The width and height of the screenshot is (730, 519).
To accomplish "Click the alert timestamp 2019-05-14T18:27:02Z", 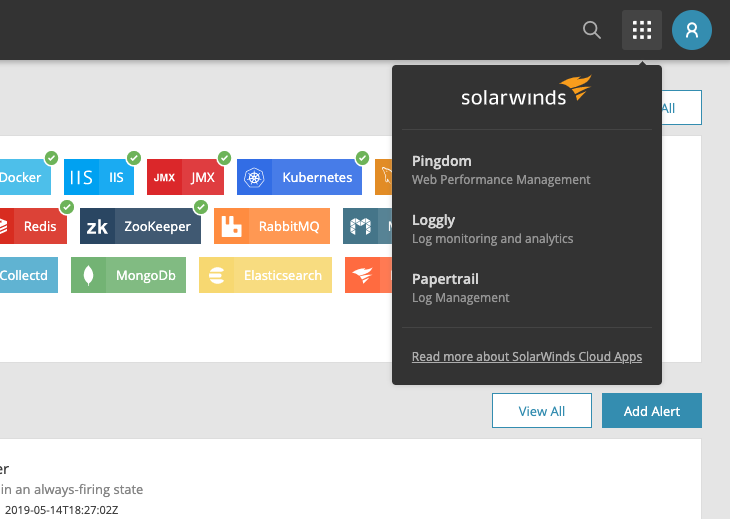I will point(61,510).
